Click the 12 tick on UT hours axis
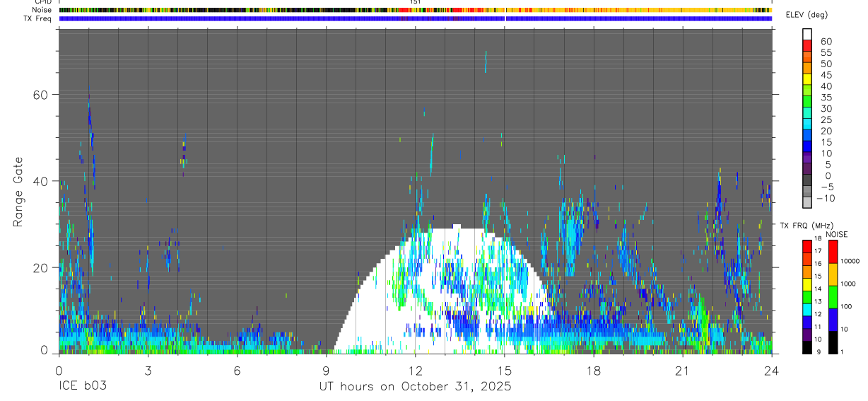The height and width of the screenshot is (401, 868). [416, 371]
